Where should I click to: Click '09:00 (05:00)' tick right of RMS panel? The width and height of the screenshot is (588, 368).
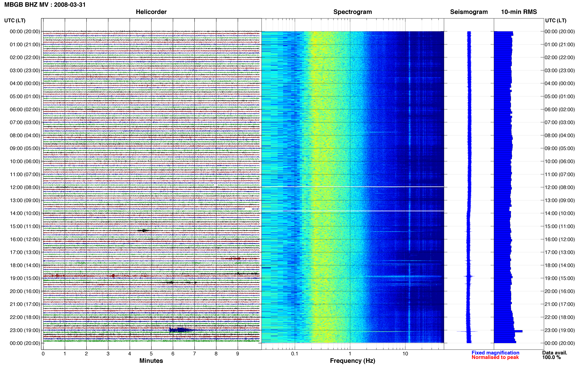[x=560, y=148]
